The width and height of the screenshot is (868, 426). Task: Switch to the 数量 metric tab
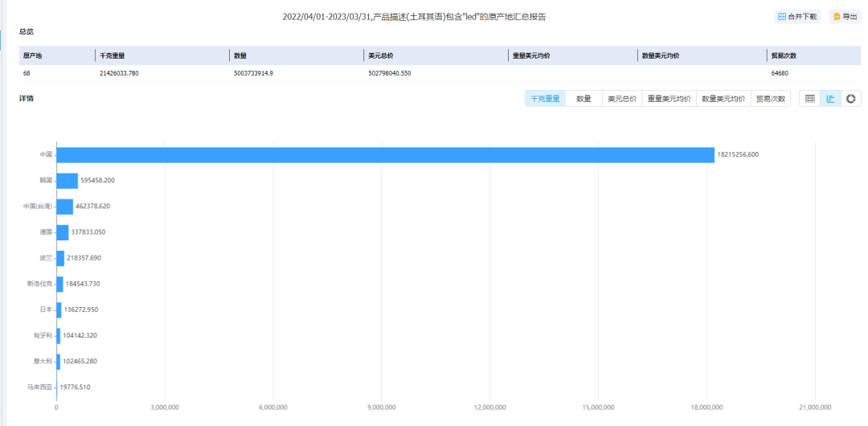[x=583, y=99]
